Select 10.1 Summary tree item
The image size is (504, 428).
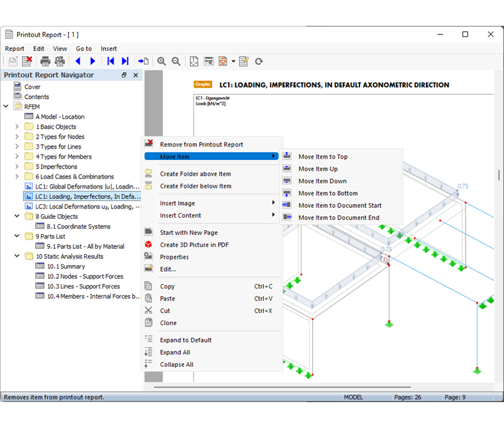click(x=66, y=266)
